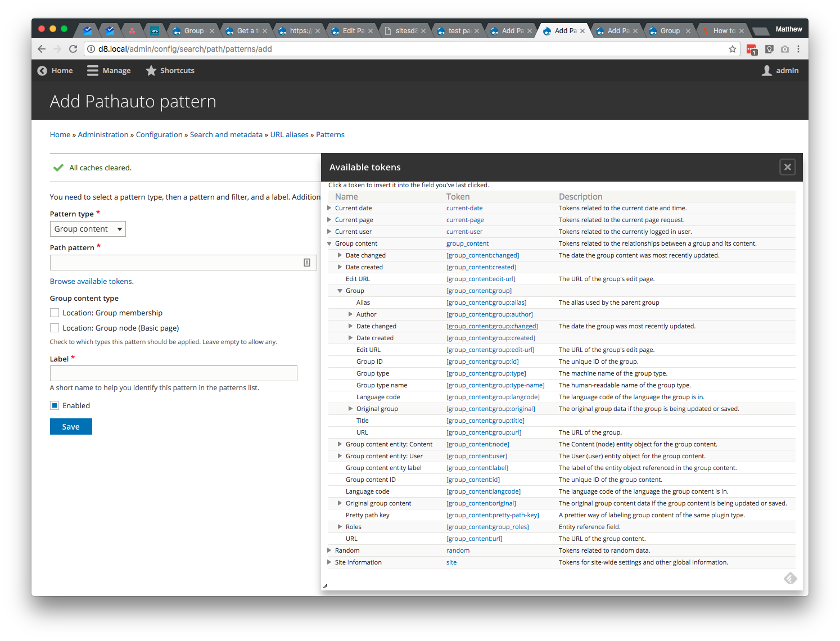Expand the Current user token row
The height and width of the screenshot is (641, 840).
[x=329, y=231]
